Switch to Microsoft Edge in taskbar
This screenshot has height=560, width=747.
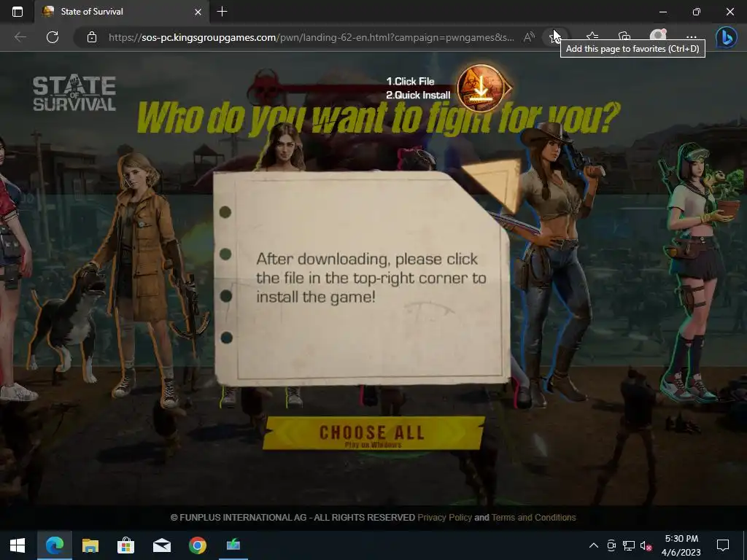click(54, 545)
